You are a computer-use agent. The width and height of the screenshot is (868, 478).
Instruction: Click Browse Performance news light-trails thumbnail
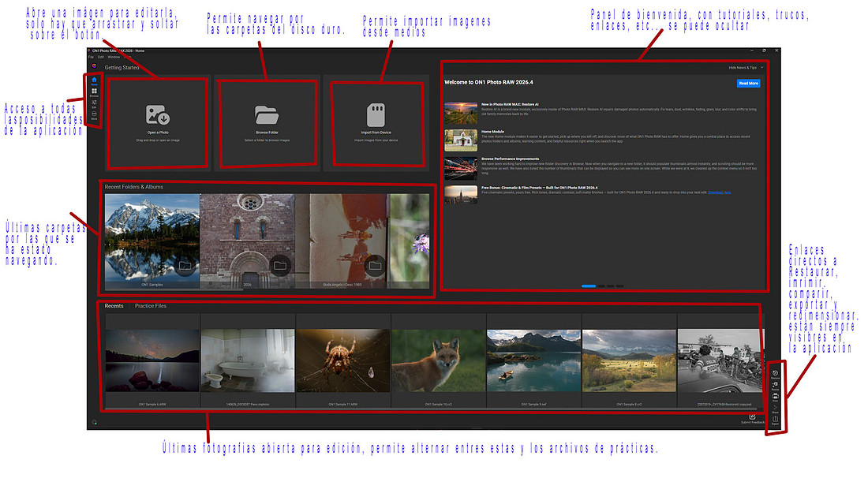point(461,168)
